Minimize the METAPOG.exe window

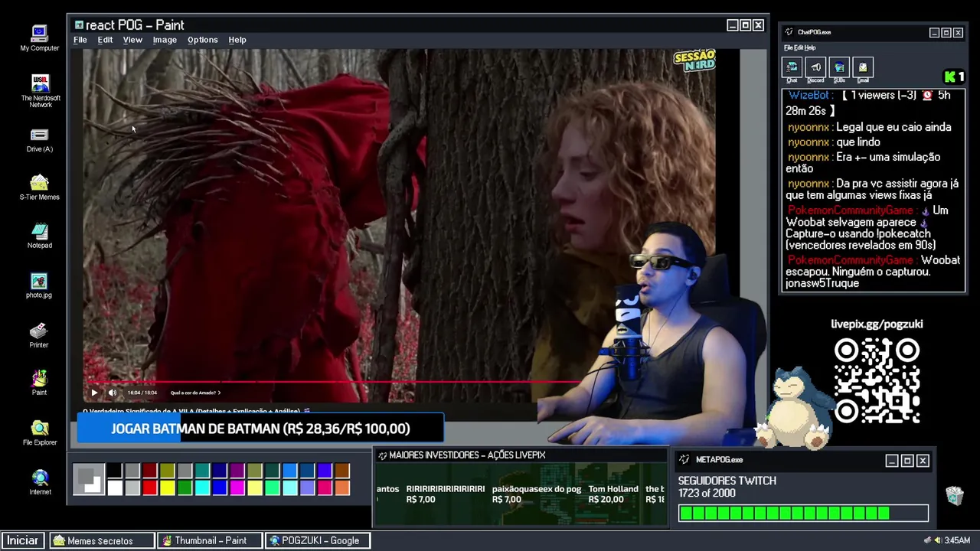coord(891,461)
